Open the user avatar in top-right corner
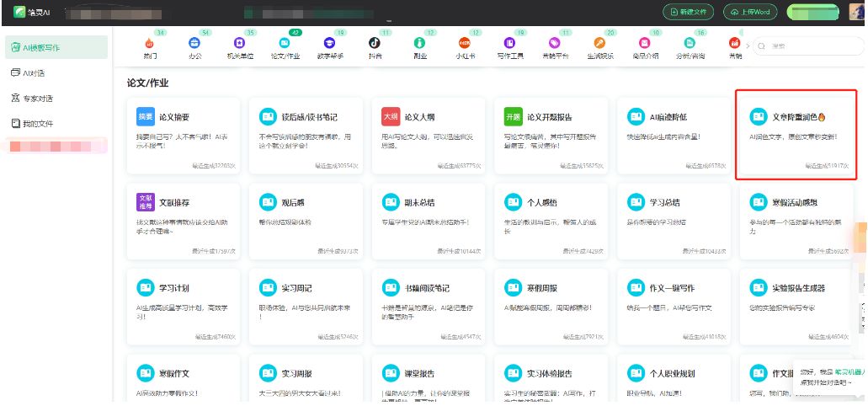The image size is (868, 406). pos(857,12)
